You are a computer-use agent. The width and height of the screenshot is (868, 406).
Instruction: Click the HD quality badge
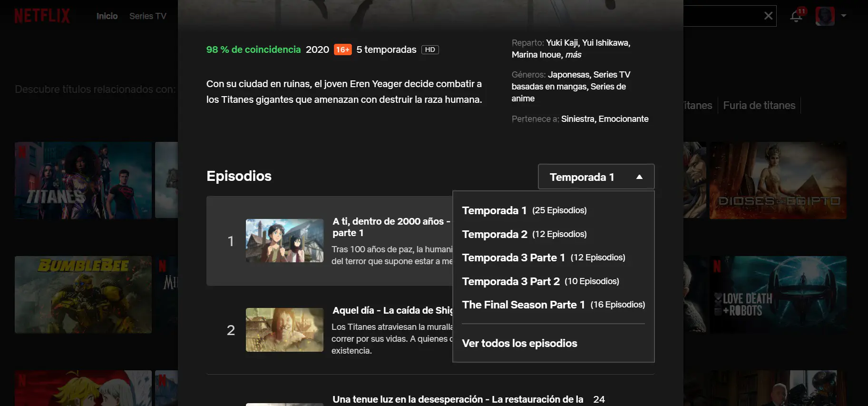pos(430,50)
